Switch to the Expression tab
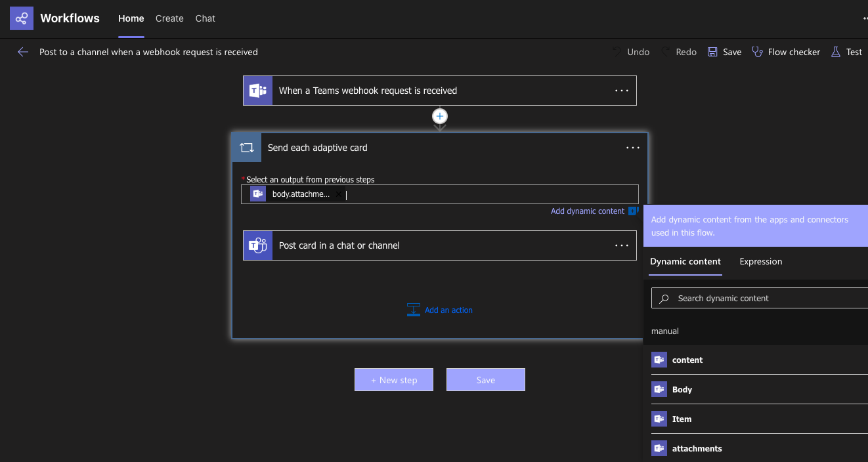The width and height of the screenshot is (868, 462). click(761, 261)
